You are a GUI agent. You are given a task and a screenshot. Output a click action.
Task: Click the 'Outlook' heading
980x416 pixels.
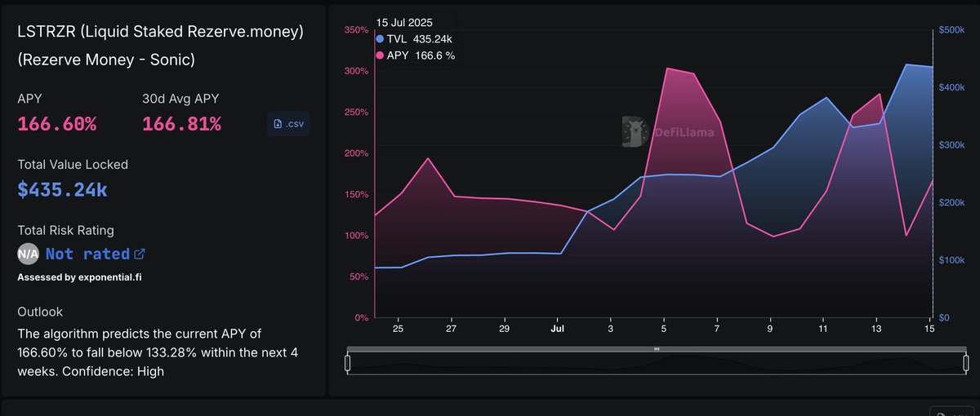(x=40, y=312)
